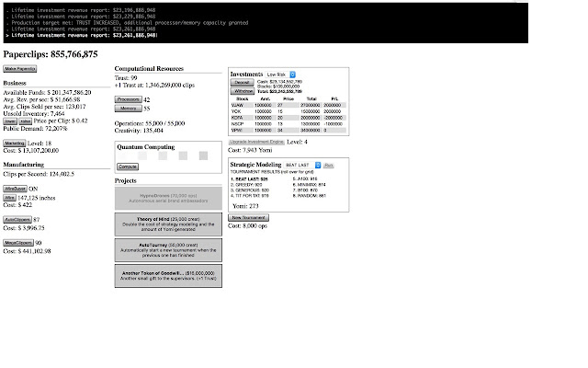
Task: Click the Stock column header in investments
Action: pyautogui.click(x=243, y=98)
